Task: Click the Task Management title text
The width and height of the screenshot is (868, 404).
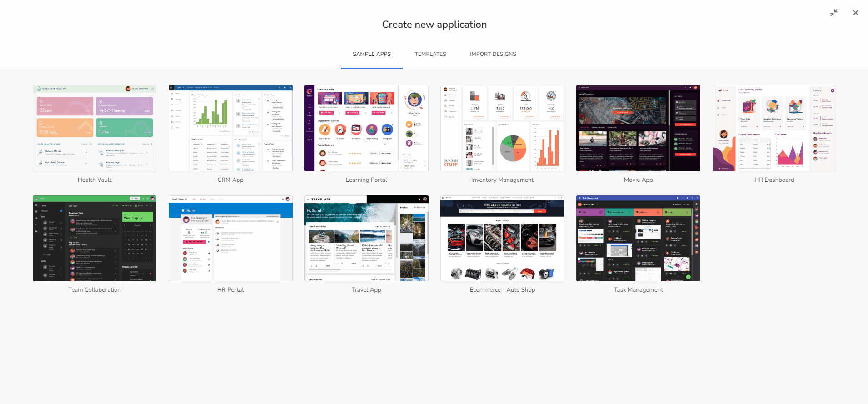Action: point(638,290)
